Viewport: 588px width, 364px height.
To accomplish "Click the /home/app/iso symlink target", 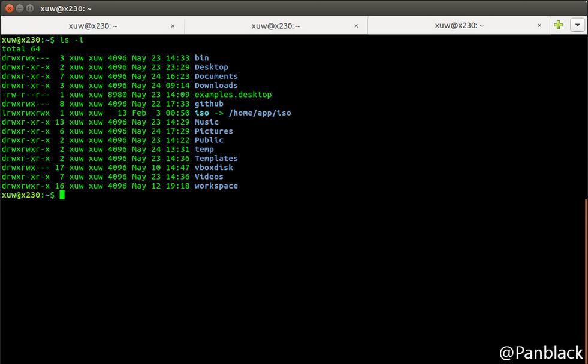I will coord(260,113).
